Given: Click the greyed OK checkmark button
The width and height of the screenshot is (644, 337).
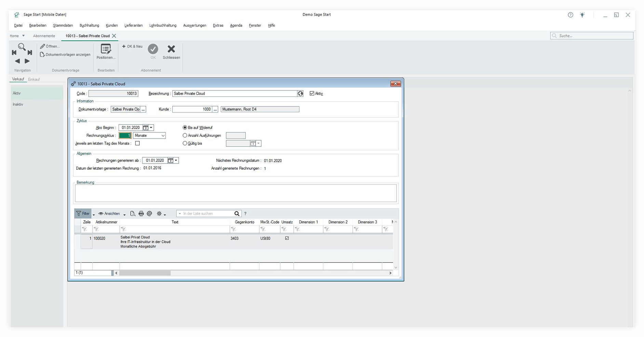Looking at the screenshot, I should (x=153, y=49).
